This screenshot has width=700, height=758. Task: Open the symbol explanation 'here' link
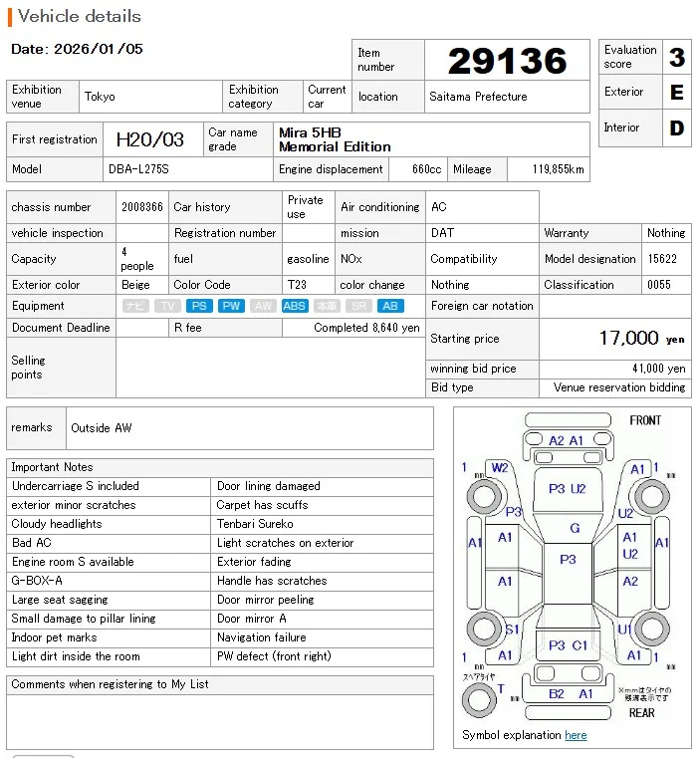[x=576, y=735]
